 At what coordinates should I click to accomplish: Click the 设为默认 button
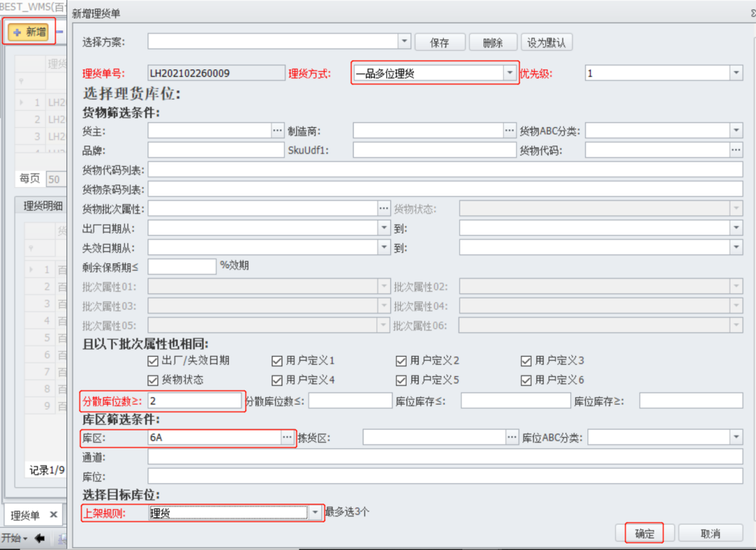(x=546, y=42)
